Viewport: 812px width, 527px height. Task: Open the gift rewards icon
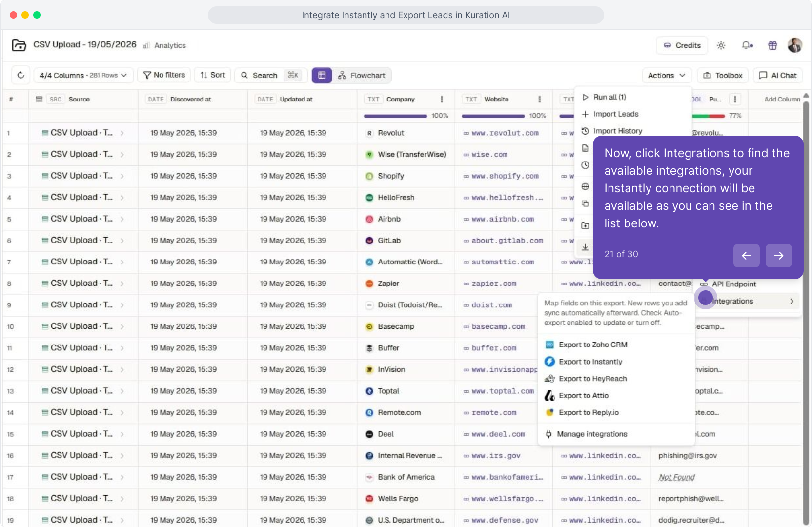(x=772, y=45)
